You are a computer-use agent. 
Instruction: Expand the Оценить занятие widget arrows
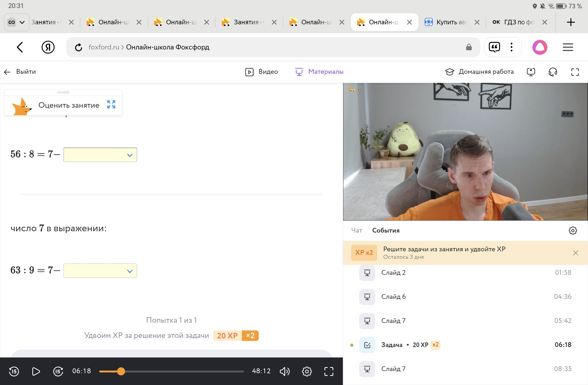(x=111, y=104)
